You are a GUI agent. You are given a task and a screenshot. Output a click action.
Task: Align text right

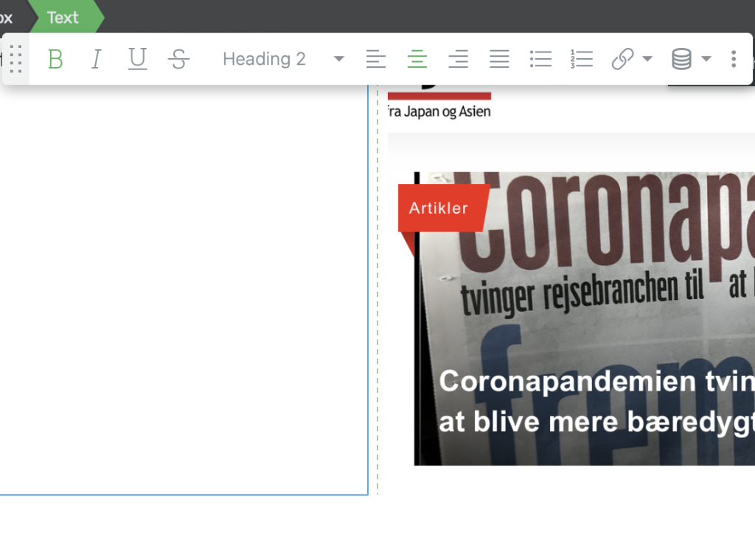coord(459,59)
